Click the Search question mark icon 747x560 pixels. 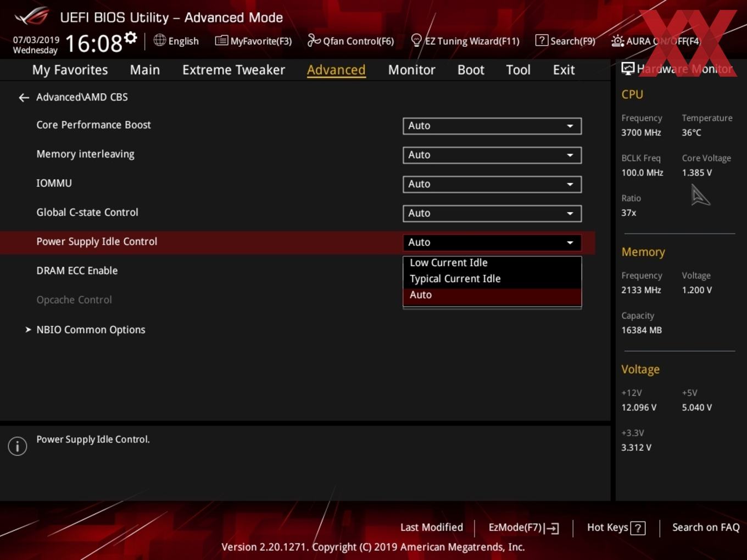coord(542,40)
